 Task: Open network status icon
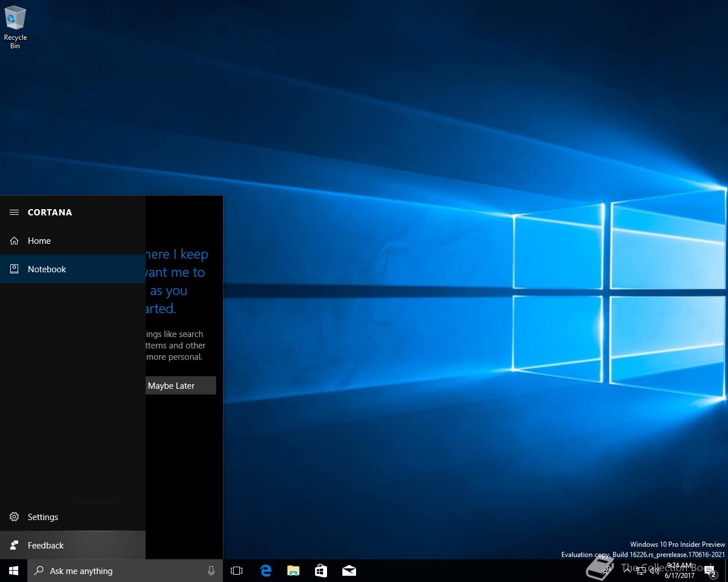click(x=640, y=571)
